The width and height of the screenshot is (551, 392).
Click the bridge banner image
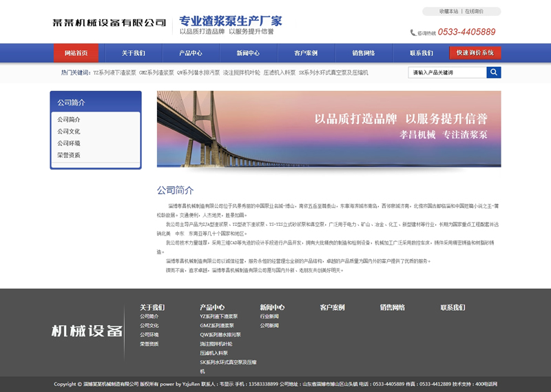tap(329, 129)
